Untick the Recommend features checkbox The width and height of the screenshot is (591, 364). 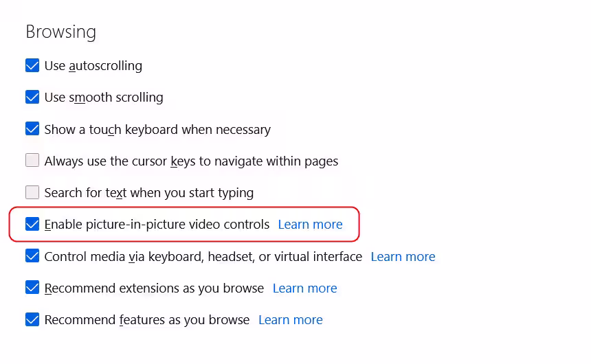(32, 319)
